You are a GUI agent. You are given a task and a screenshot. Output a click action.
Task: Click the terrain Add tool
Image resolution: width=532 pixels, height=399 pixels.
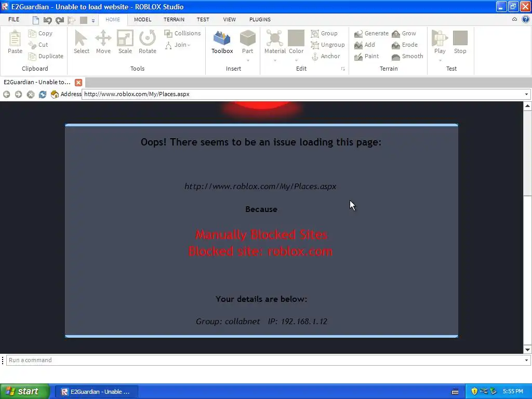click(364, 45)
